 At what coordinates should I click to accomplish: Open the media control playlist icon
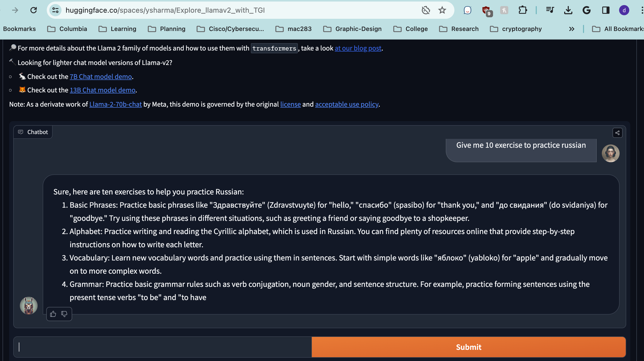pyautogui.click(x=550, y=10)
